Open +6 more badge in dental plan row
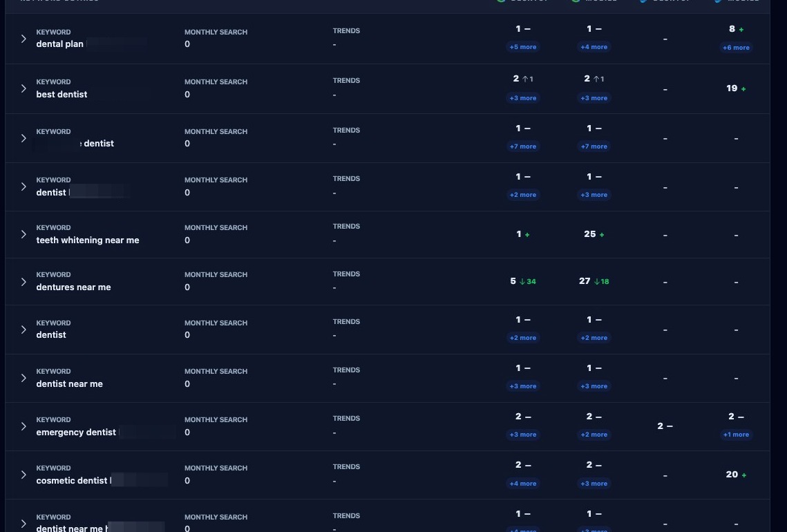Viewport: 787px width, 532px height. pyautogui.click(x=736, y=48)
